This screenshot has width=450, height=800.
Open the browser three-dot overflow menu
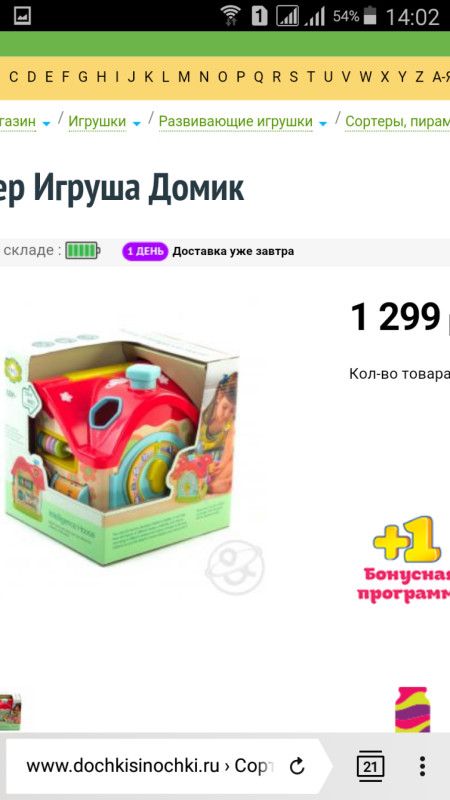pyautogui.click(x=422, y=766)
